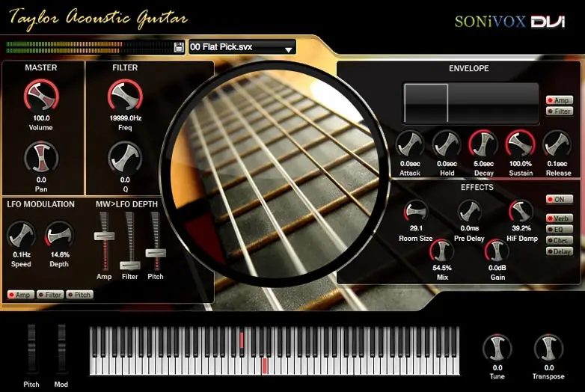Click the save preset floppy disk icon
This screenshot has width=585, height=392.
[179, 47]
